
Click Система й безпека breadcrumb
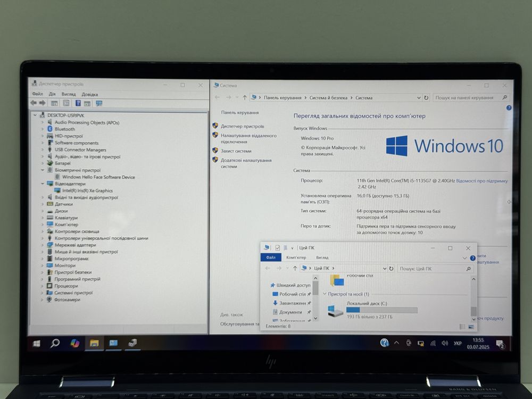[328, 98]
